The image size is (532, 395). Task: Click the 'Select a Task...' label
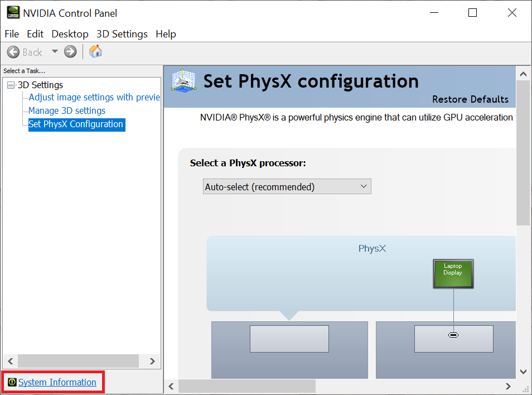[x=24, y=71]
